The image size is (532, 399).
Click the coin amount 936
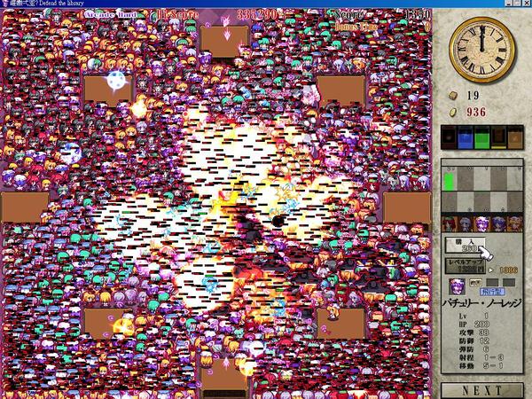click(476, 112)
